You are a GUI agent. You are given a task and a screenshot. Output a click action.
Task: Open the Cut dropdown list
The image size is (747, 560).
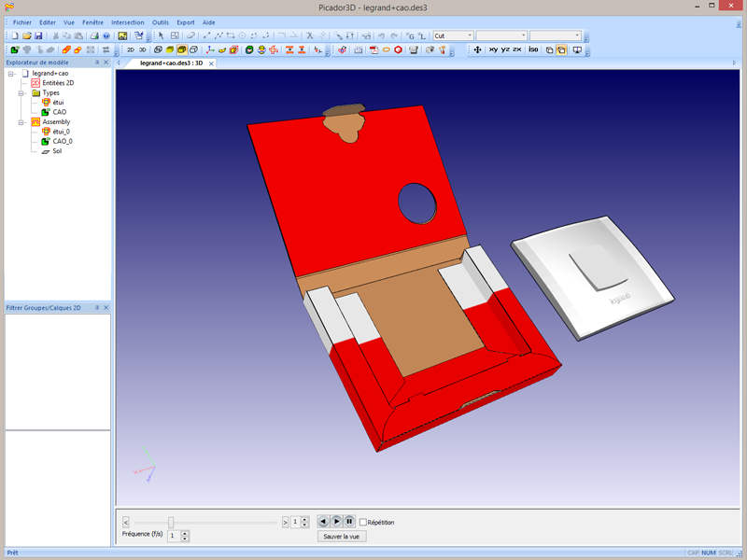472,35
